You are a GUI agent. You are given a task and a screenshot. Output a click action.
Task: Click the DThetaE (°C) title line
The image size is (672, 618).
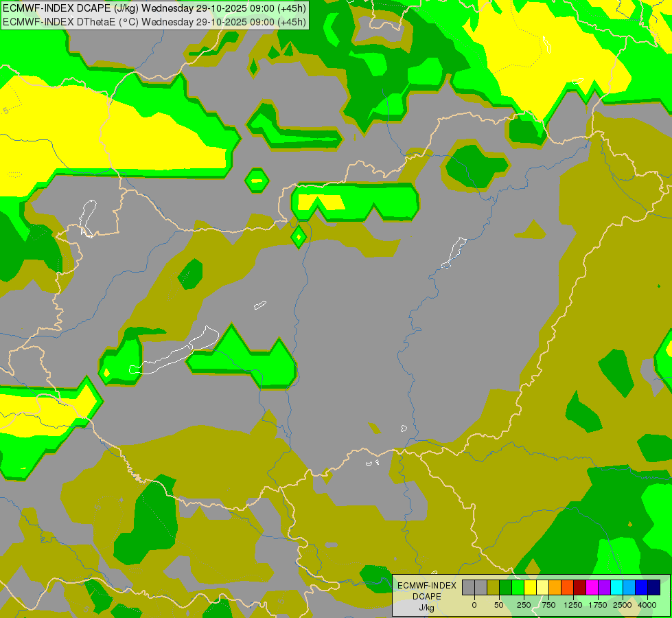click(x=154, y=21)
